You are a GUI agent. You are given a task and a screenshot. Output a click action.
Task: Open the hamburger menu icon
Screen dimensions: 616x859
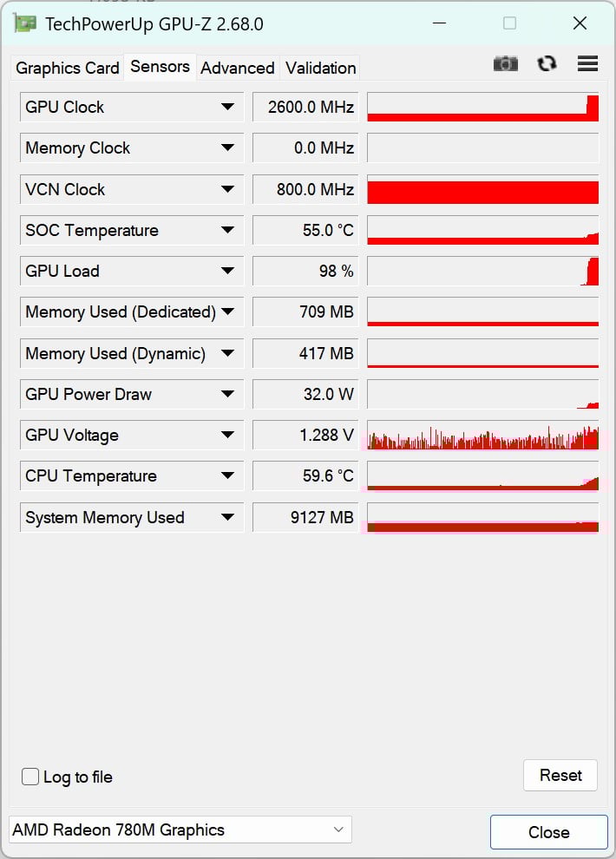587,63
